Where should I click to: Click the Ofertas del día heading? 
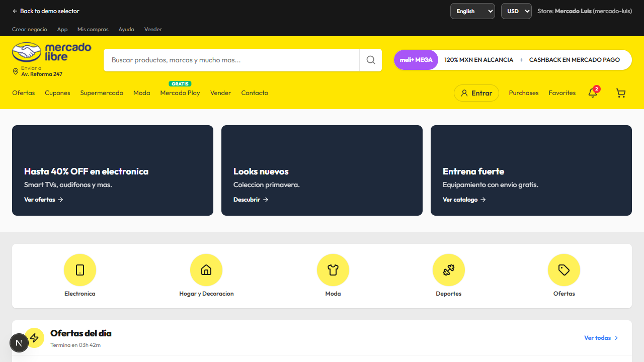(x=81, y=333)
